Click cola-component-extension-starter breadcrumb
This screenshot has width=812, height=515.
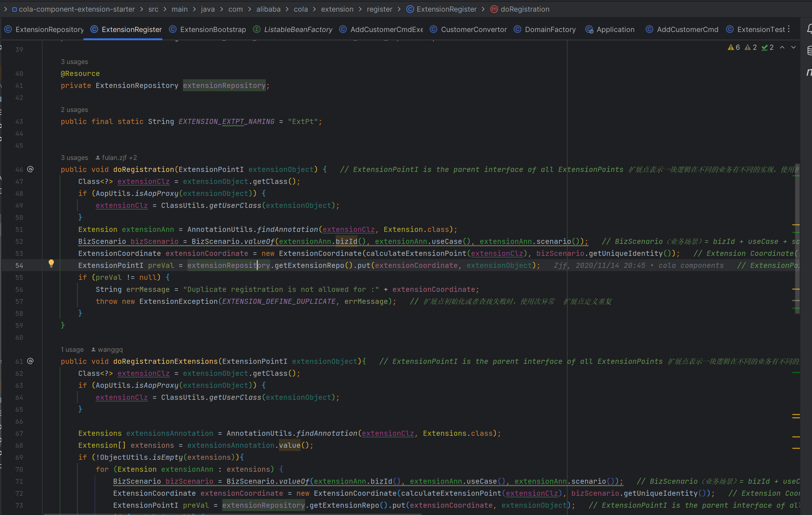[x=73, y=9]
